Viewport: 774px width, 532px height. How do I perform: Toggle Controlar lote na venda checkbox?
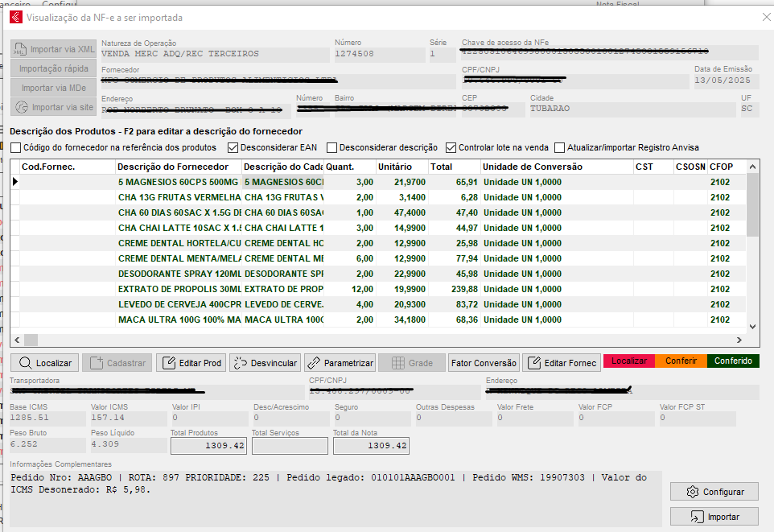coord(451,147)
